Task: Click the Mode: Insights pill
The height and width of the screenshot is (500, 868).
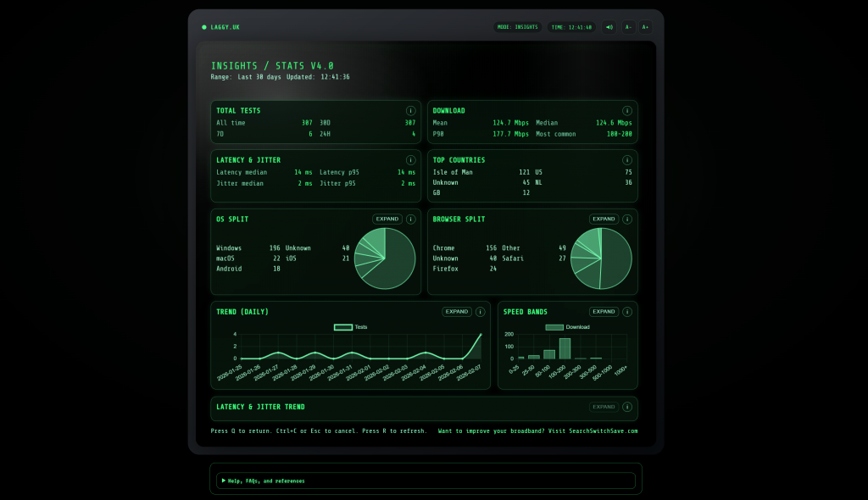Action: pyautogui.click(x=518, y=27)
